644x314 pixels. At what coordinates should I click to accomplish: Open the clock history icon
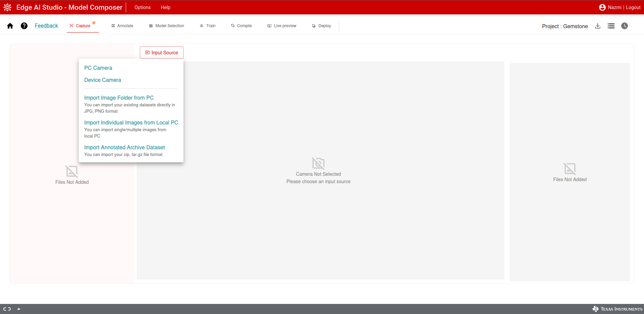point(625,26)
